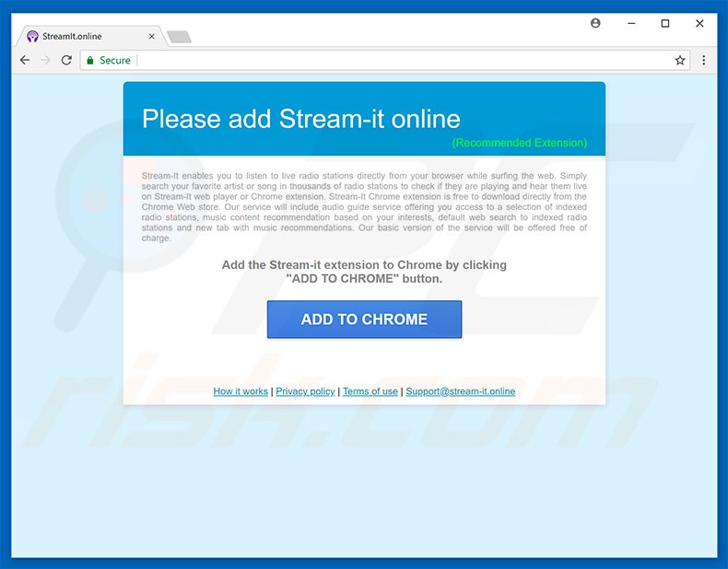Click the 'Add the Stream-it extension' instruction text
728x569 pixels.
[x=364, y=272]
